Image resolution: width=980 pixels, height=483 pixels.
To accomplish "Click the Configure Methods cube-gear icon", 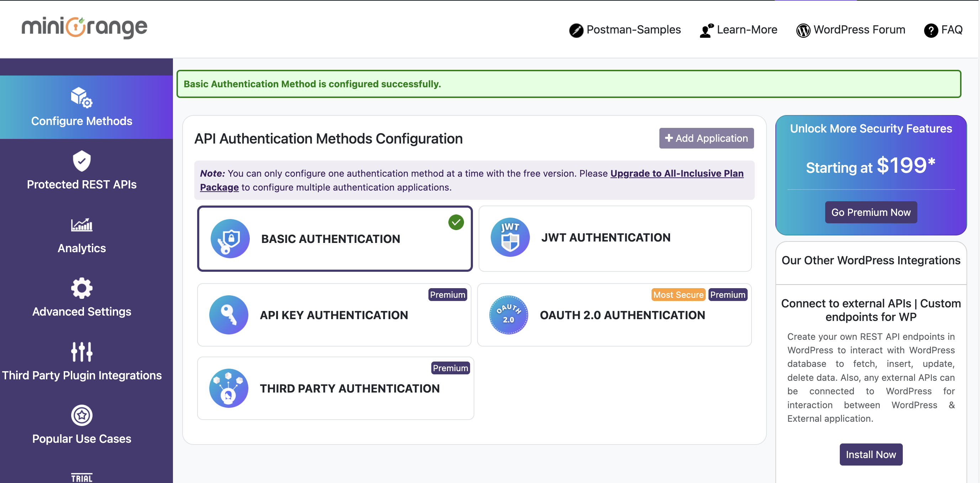I will tap(81, 97).
